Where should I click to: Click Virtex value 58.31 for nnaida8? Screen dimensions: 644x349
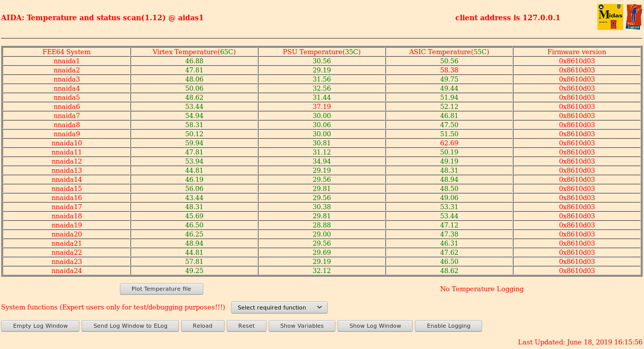[x=194, y=125]
